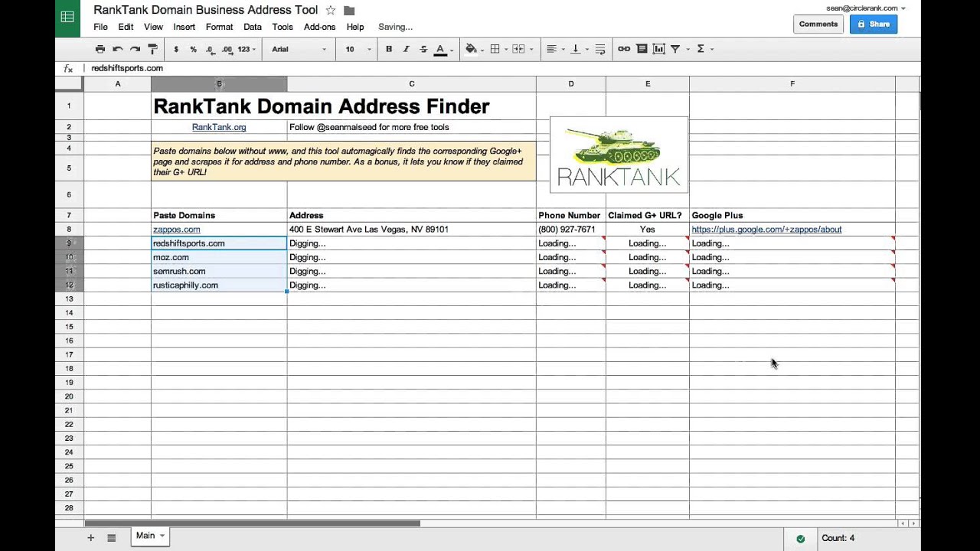980x551 pixels.
Task: Open sean@circlerank.com account dropdown
Action: click(x=866, y=8)
